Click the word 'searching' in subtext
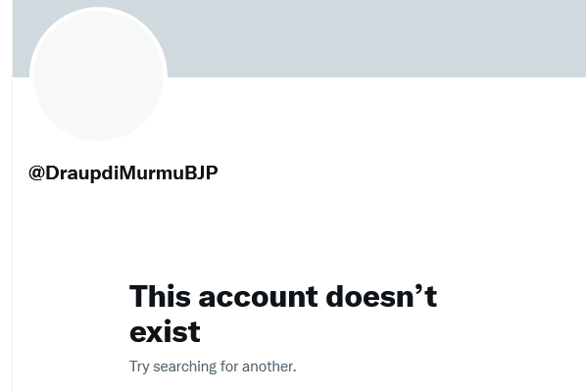The height and width of the screenshot is (392, 586). click(x=184, y=367)
